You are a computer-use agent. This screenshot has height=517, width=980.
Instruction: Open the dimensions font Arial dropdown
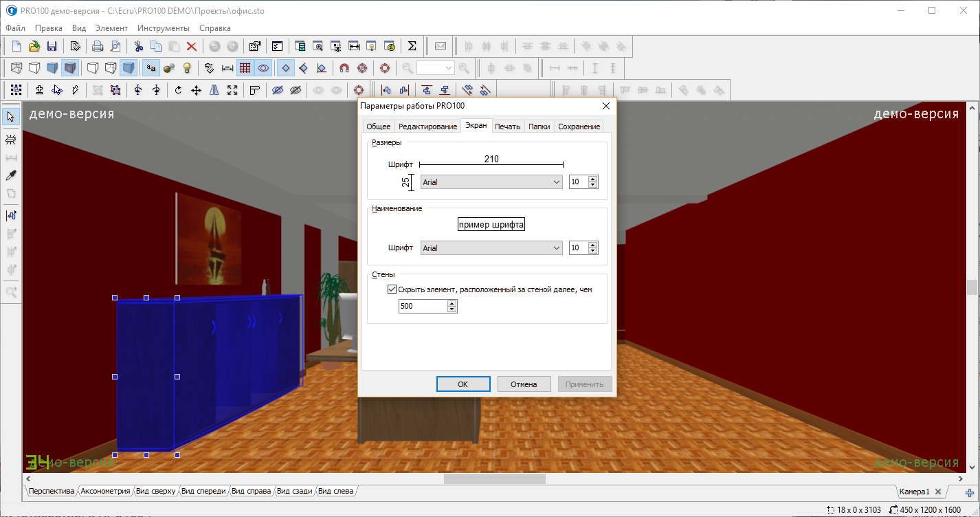click(491, 182)
